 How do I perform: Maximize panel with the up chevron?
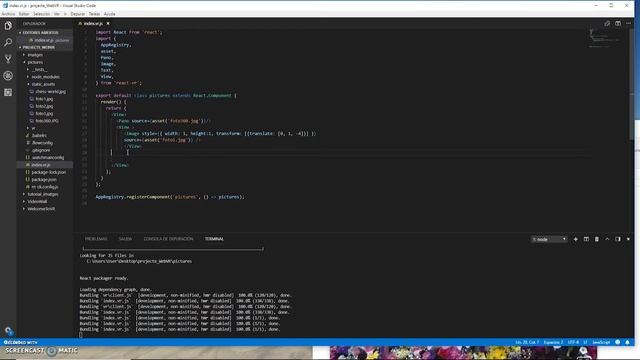pyautogui.click(x=607, y=239)
